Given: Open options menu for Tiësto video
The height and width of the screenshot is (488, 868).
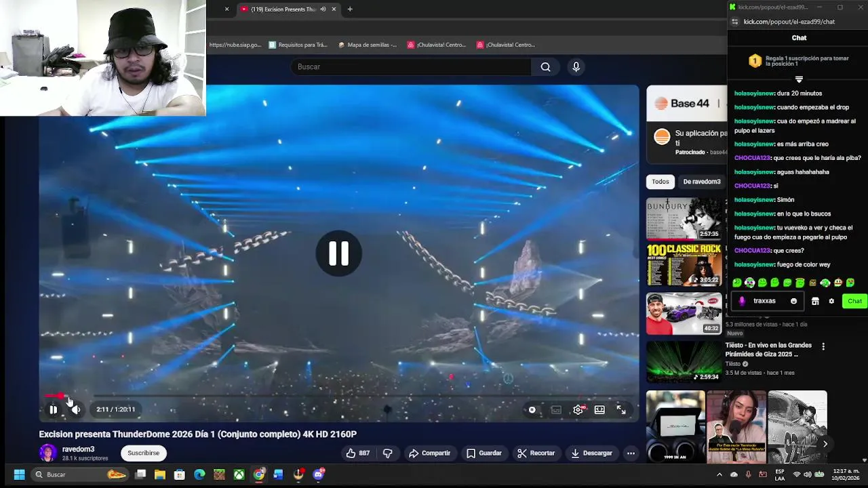Looking at the screenshot, I should coord(823,346).
